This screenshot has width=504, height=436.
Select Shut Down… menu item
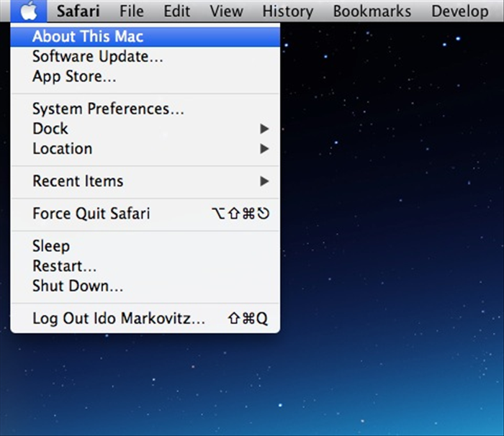click(x=145, y=286)
